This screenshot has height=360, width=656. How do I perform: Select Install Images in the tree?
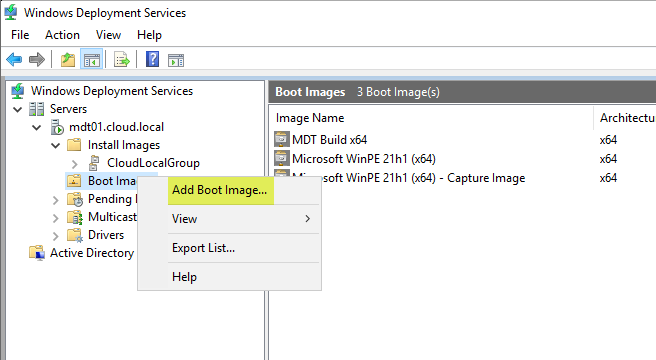click(124, 145)
